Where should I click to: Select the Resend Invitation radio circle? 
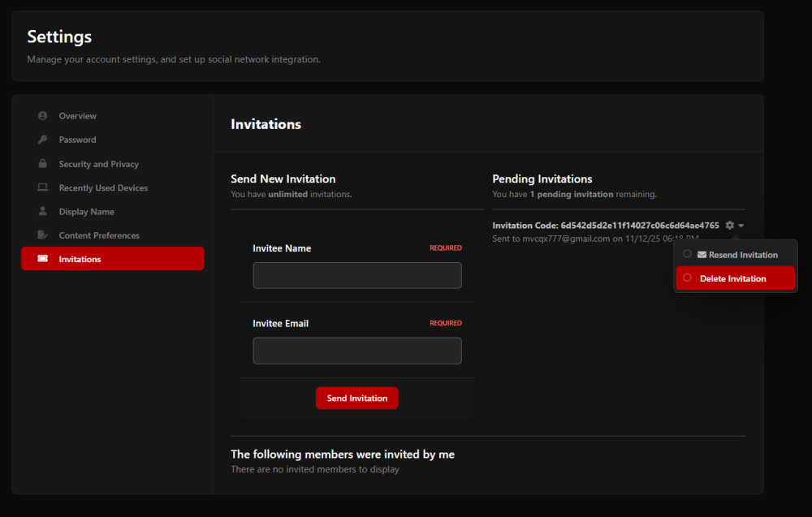[687, 254]
